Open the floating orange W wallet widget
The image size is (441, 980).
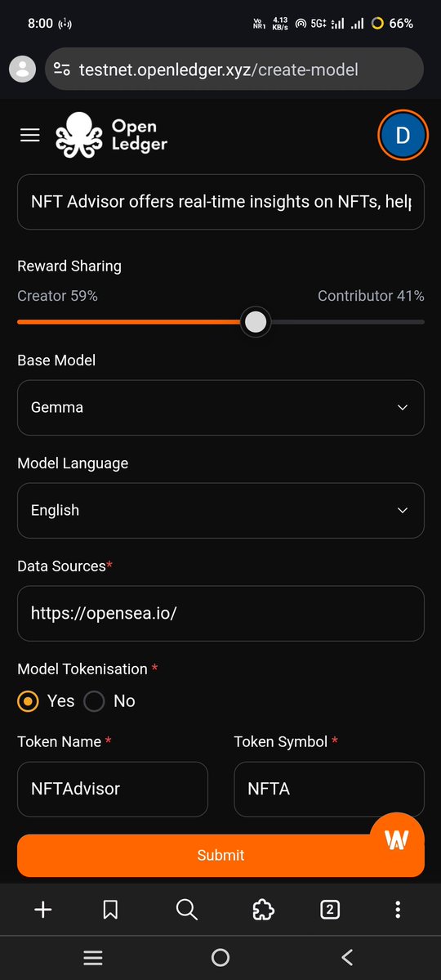click(397, 839)
